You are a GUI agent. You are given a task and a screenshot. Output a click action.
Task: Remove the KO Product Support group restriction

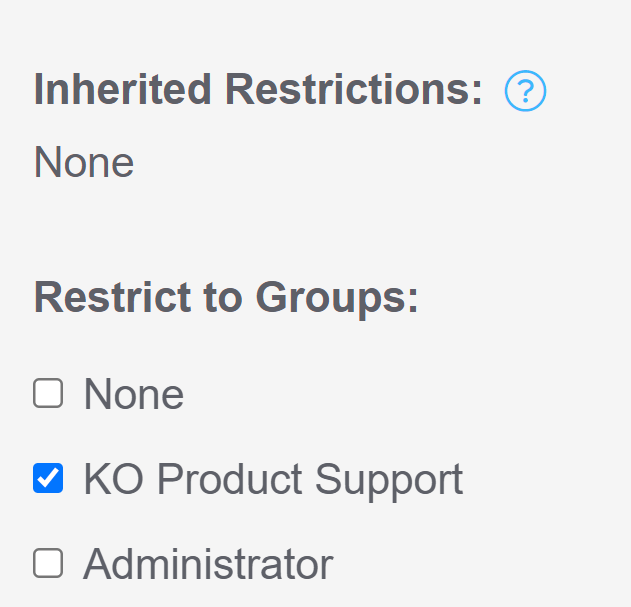[x=48, y=479]
